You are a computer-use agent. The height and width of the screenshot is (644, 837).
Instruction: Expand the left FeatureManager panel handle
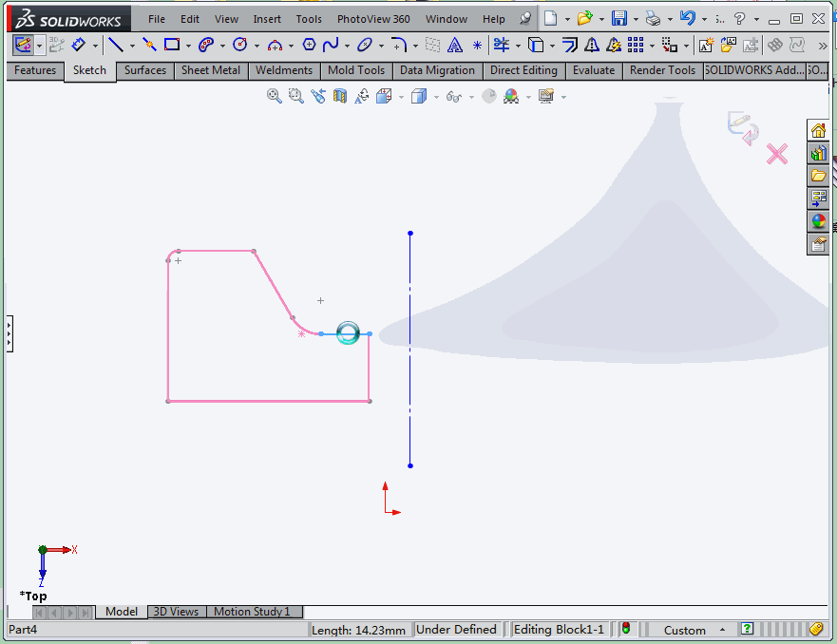10,333
